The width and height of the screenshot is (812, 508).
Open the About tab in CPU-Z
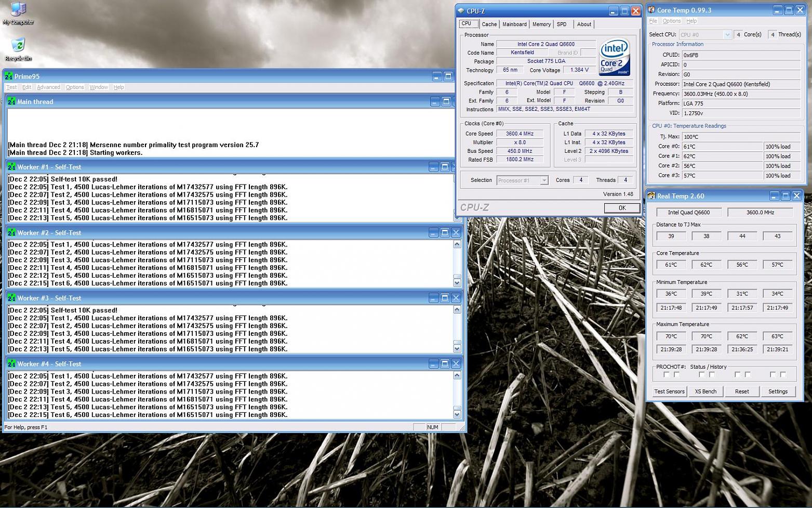pyautogui.click(x=584, y=24)
